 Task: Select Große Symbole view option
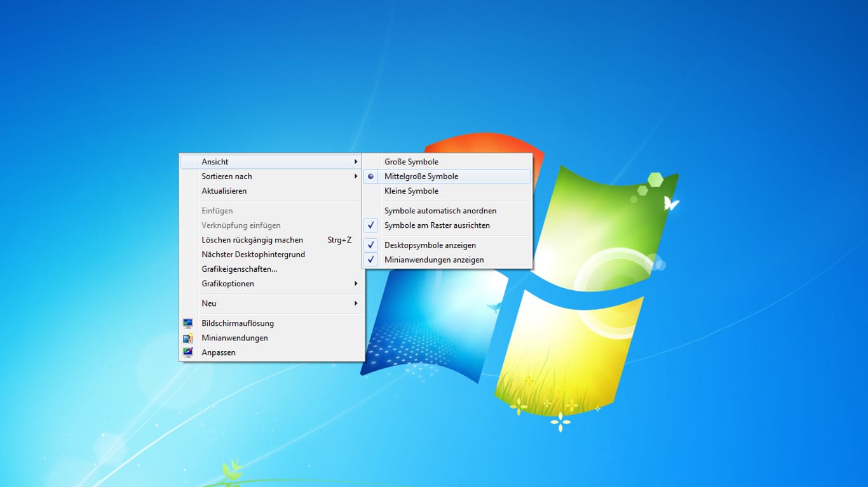(x=447, y=162)
